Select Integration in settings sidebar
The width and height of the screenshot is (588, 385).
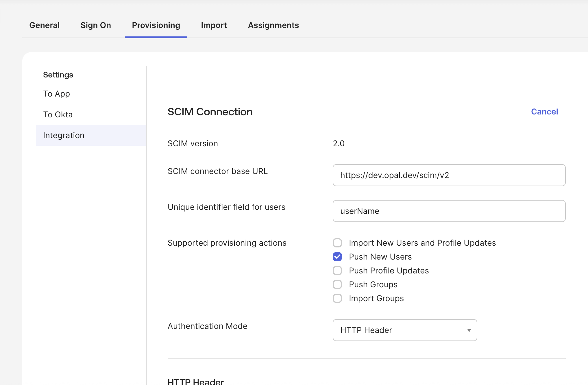pyautogui.click(x=64, y=135)
